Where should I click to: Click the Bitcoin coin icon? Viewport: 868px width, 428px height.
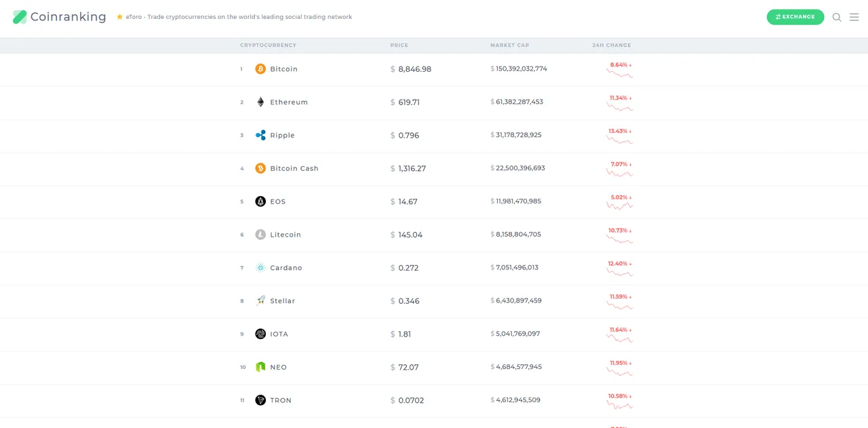[x=260, y=69]
